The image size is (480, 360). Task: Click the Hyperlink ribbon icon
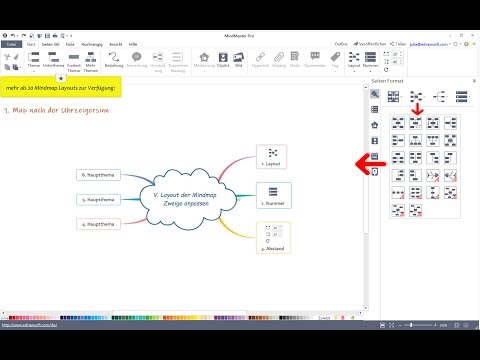tap(260, 57)
